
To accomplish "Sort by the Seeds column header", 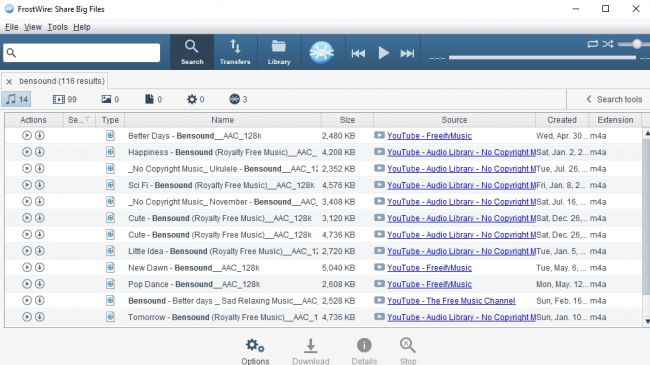I will pyautogui.click(x=79, y=120).
